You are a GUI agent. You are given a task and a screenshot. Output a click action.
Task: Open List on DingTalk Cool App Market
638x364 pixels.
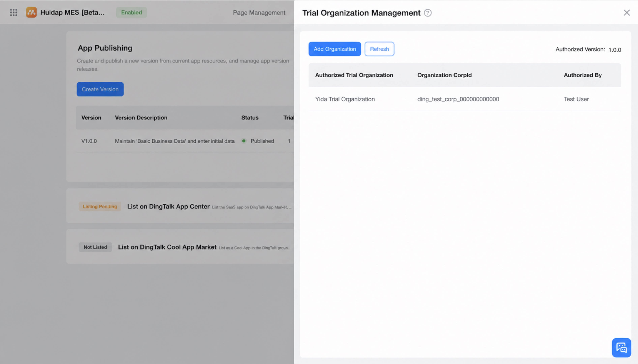click(x=167, y=247)
